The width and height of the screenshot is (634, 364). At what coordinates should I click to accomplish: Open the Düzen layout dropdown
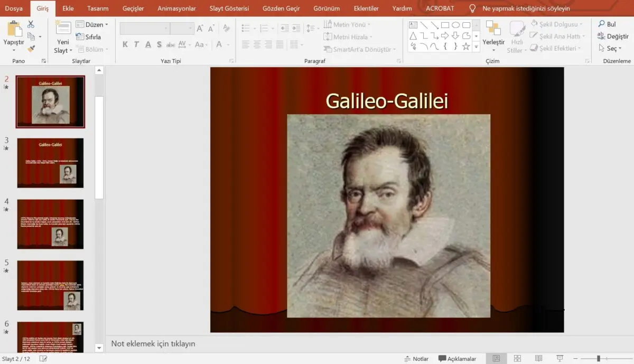(x=92, y=24)
